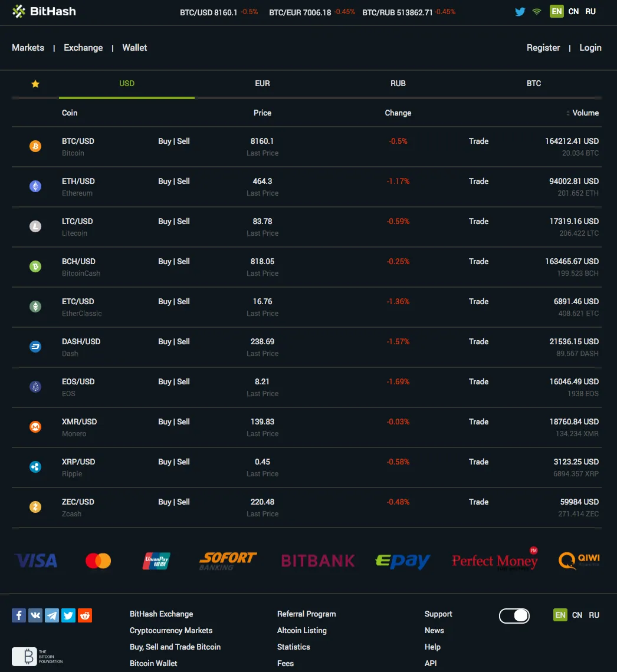Open the Facebook icon in footer
The image size is (617, 672).
click(x=19, y=615)
